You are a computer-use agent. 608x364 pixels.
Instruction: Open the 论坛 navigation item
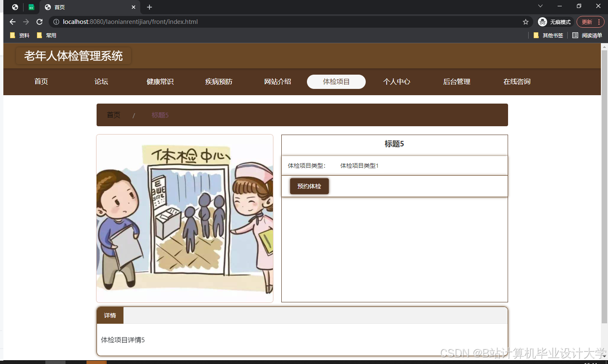(101, 82)
